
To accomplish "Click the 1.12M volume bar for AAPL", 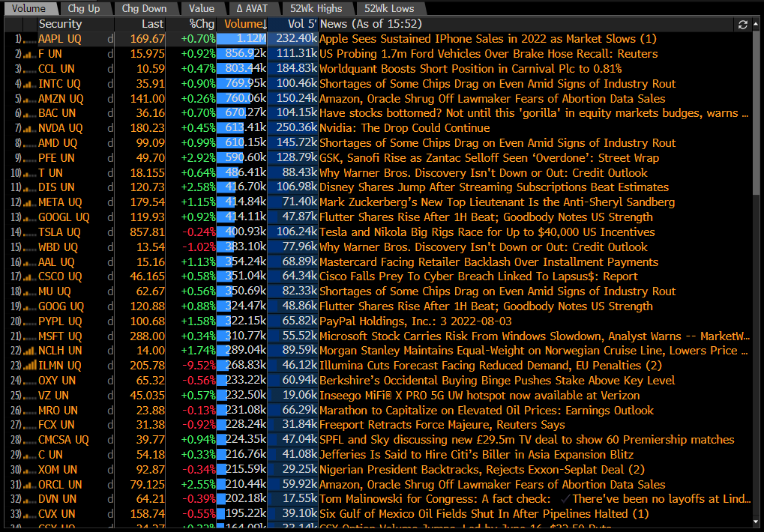I will pos(241,39).
